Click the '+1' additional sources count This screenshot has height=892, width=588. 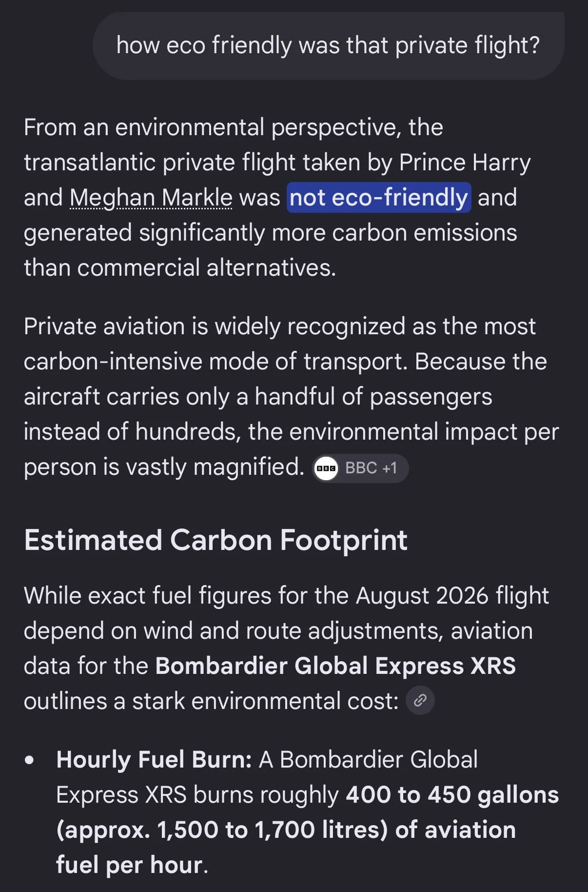[x=390, y=468]
